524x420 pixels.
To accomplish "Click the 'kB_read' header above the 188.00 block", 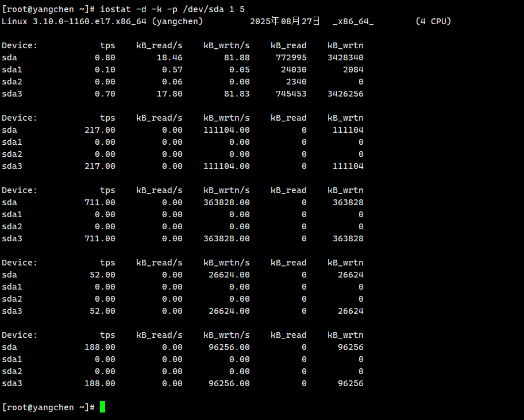I will click(288, 335).
